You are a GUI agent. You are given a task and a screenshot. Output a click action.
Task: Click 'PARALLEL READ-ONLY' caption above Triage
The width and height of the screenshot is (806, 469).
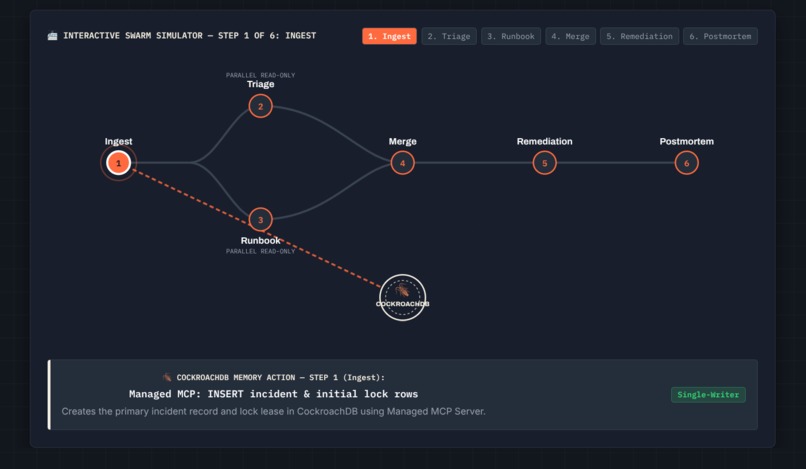[x=261, y=75]
